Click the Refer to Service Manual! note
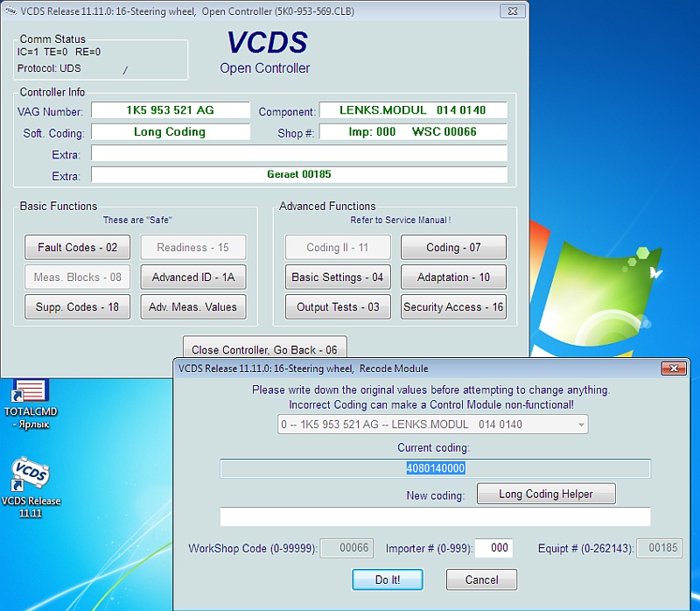Viewport: 700px width, 611px height. click(x=401, y=220)
